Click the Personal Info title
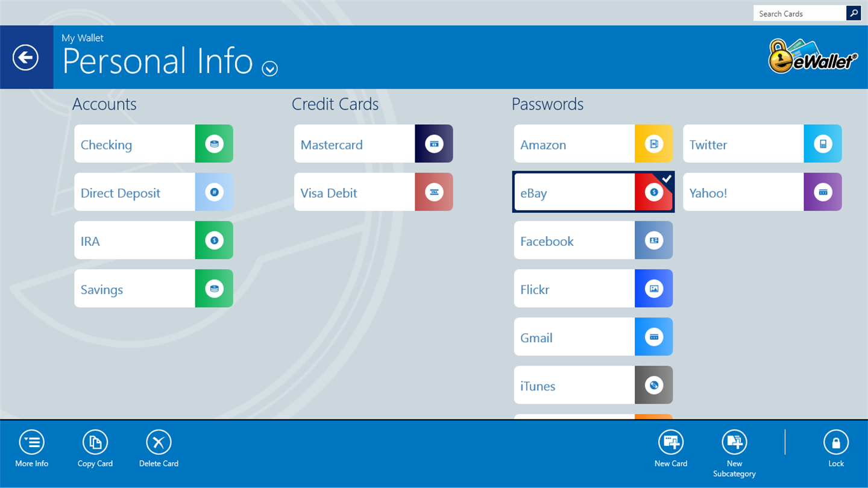 158,61
